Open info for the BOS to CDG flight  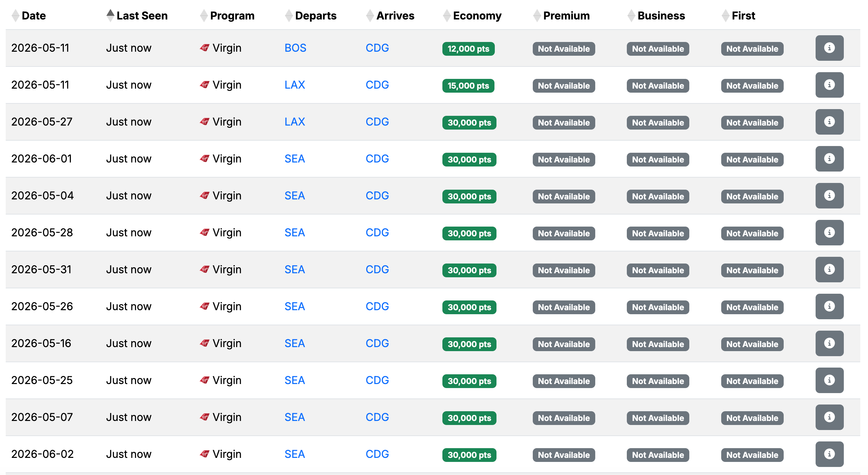[x=829, y=48]
